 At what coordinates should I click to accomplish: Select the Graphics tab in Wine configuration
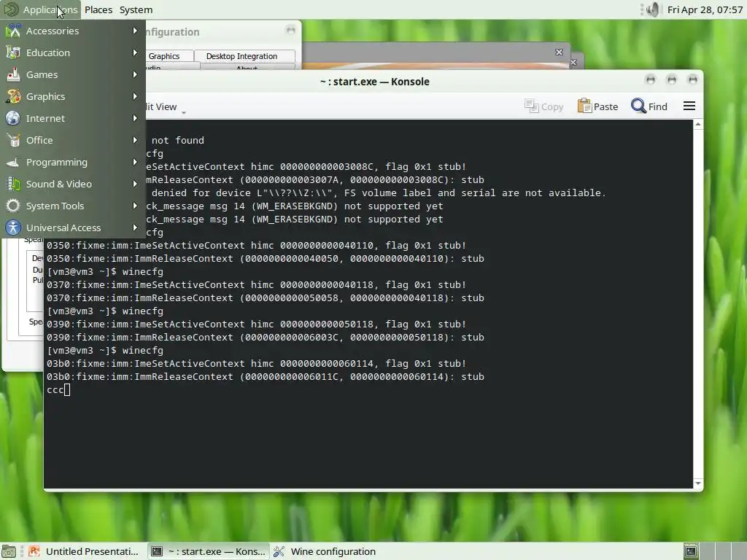click(x=164, y=56)
